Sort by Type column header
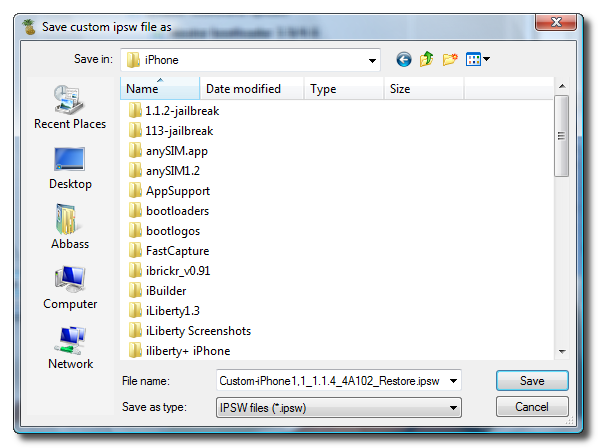 coord(344,88)
